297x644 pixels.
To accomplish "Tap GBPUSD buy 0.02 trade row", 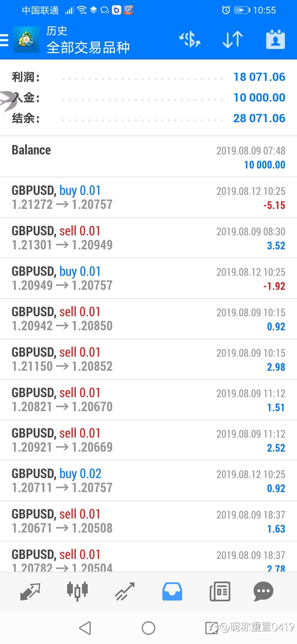I will click(x=148, y=481).
